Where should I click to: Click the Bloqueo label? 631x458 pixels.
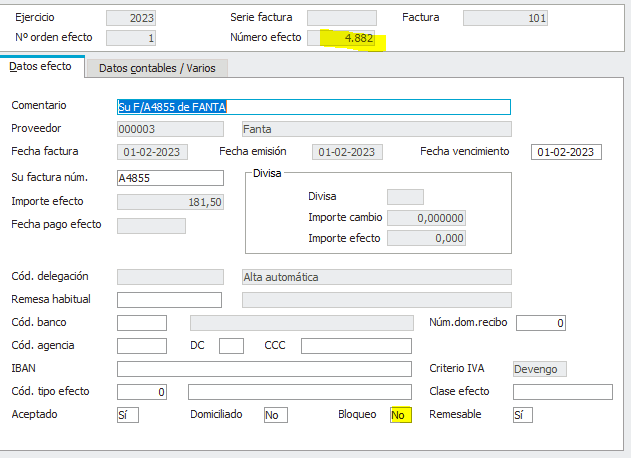pyautogui.click(x=357, y=414)
